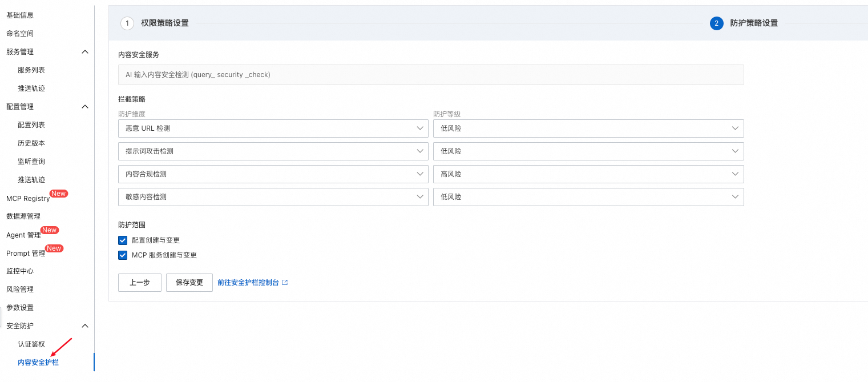Open 数据源管理 in the sidebar

(x=23, y=216)
